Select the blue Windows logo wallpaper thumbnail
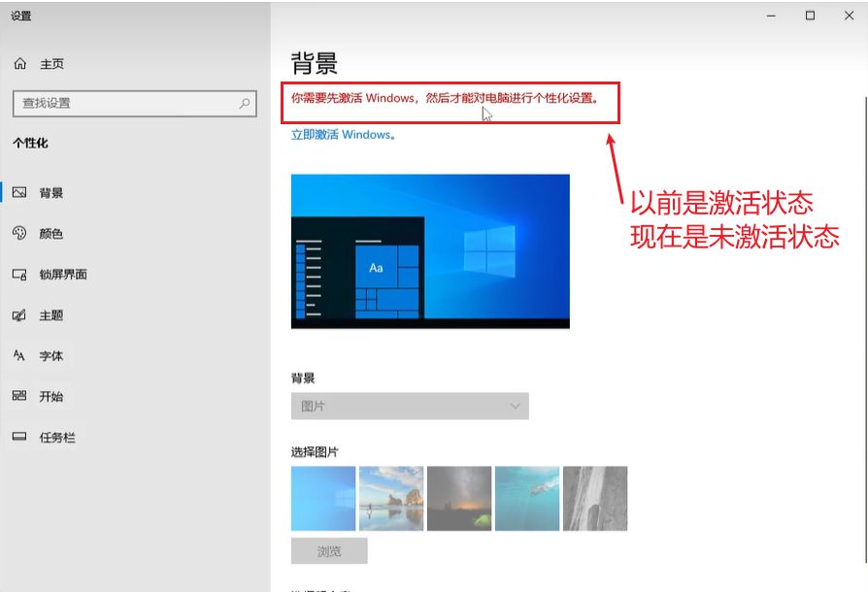Screen dimensions: 868x592 [x=323, y=498]
